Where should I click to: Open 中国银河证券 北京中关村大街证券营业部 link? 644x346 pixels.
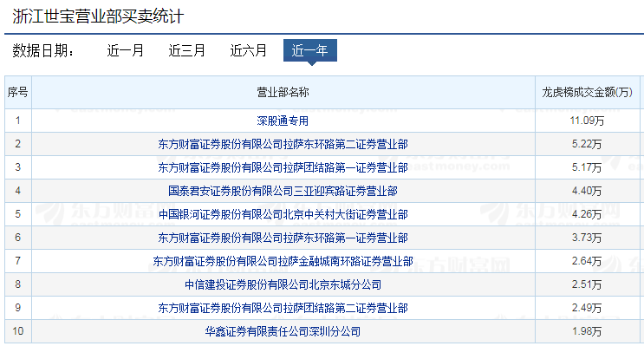pyautogui.click(x=283, y=214)
